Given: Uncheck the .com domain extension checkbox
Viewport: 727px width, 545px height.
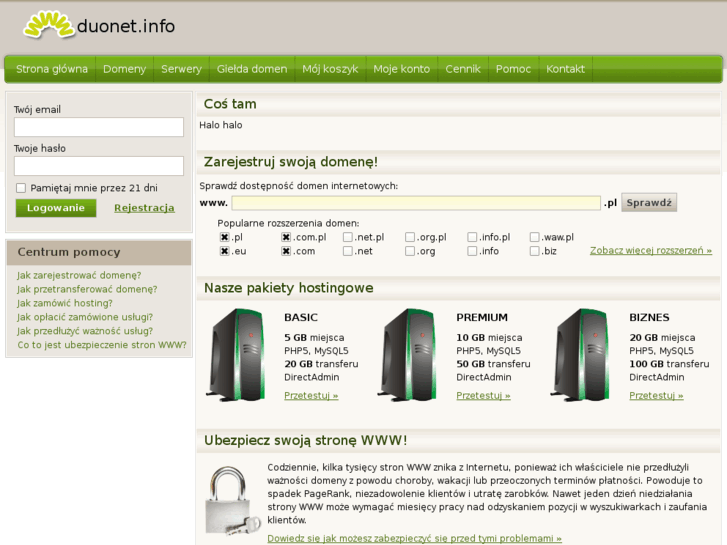Looking at the screenshot, I should pyautogui.click(x=286, y=251).
